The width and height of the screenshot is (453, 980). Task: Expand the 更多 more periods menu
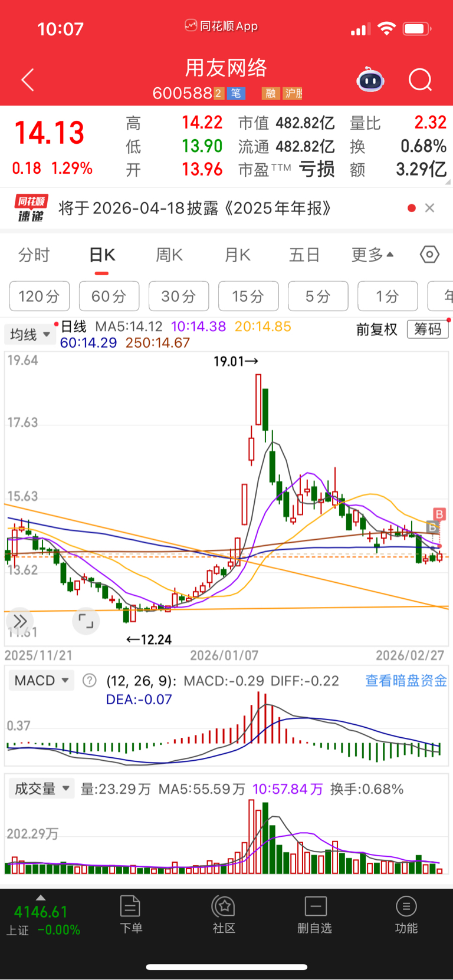(373, 255)
